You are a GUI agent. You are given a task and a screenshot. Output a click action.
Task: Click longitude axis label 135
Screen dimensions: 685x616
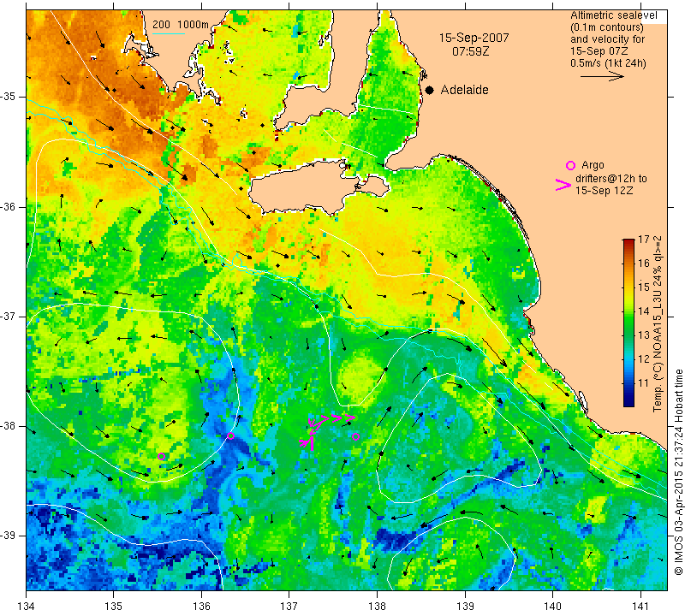pos(114,607)
